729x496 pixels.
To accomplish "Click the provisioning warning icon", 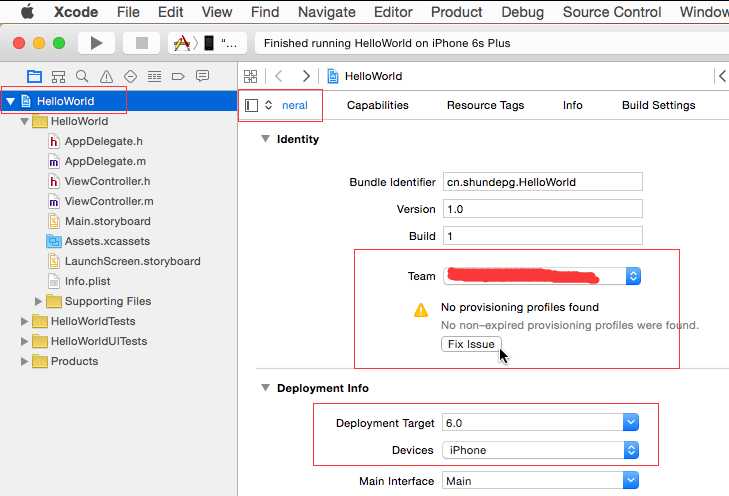I will [421, 310].
